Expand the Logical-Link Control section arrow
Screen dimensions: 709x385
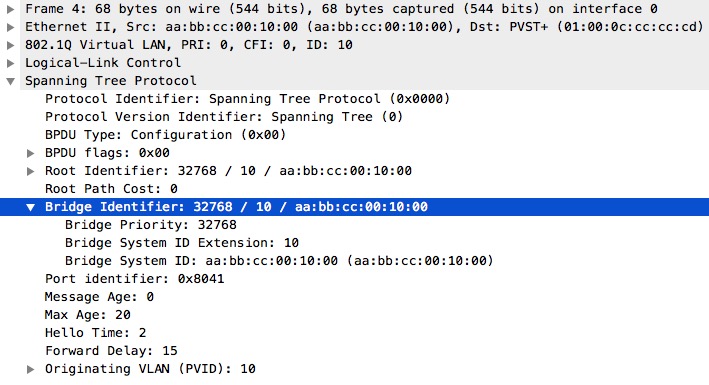[10, 63]
